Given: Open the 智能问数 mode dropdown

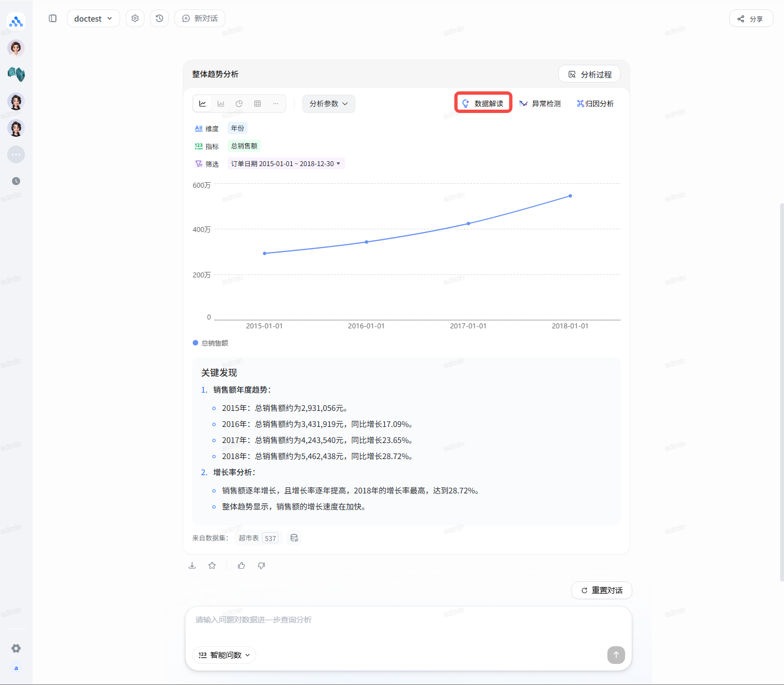Looking at the screenshot, I should pyautogui.click(x=224, y=655).
